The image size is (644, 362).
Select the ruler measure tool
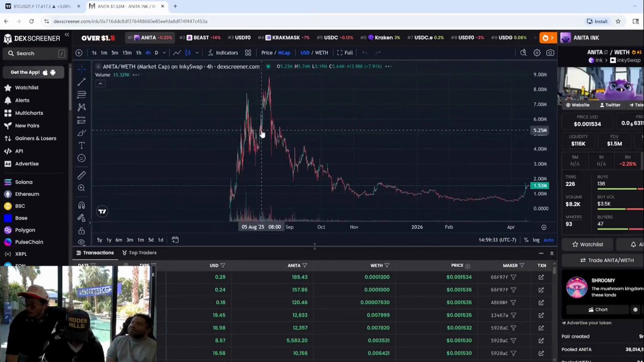[x=82, y=175]
